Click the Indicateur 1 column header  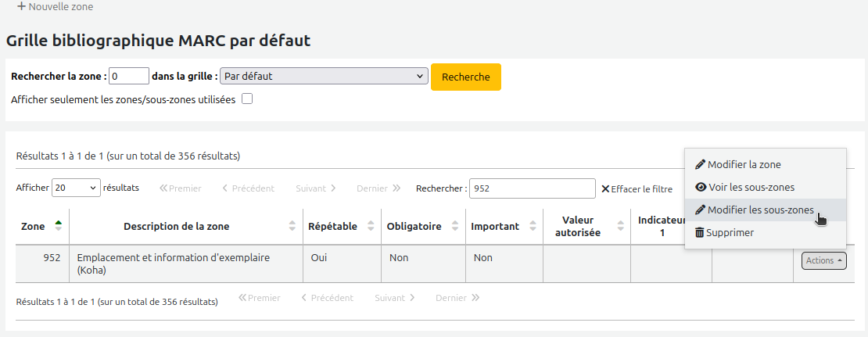pyautogui.click(x=662, y=226)
